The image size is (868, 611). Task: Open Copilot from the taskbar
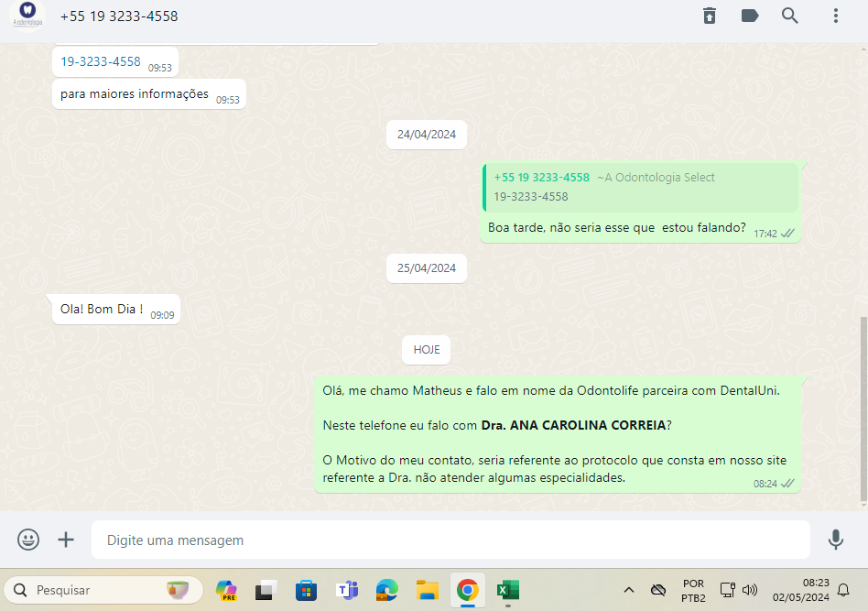[x=226, y=591]
